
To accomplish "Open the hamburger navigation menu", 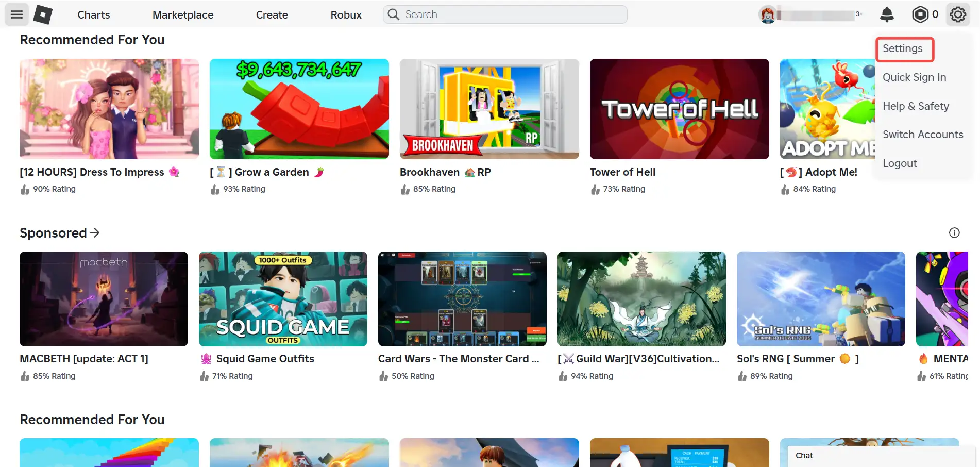I will click(16, 14).
